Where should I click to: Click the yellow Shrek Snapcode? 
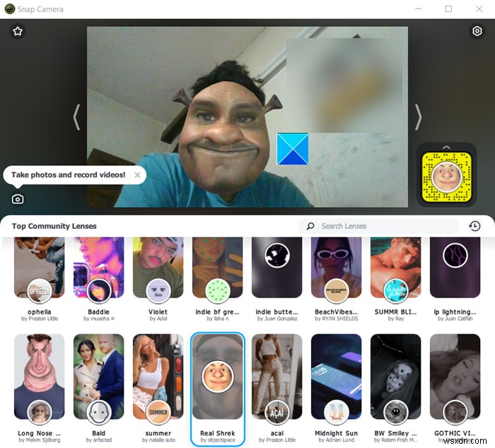tap(447, 177)
